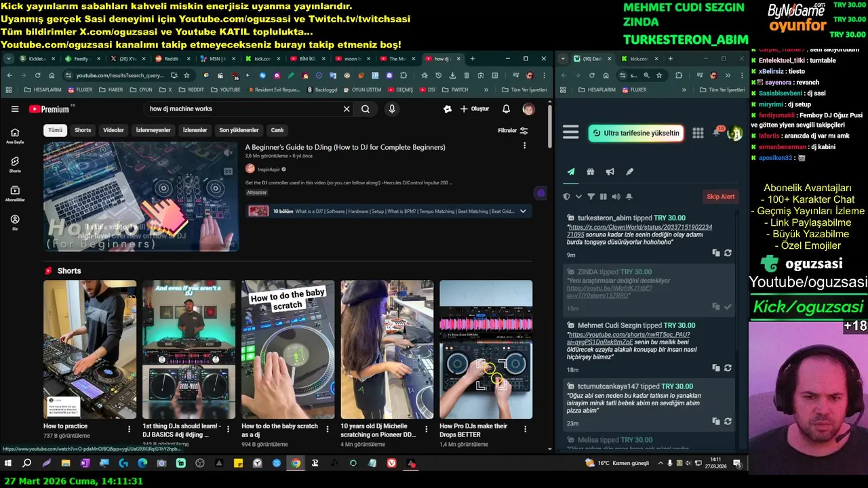The height and width of the screenshot is (488, 868).
Task: Open YouTube notifications bell
Action: click(x=506, y=109)
